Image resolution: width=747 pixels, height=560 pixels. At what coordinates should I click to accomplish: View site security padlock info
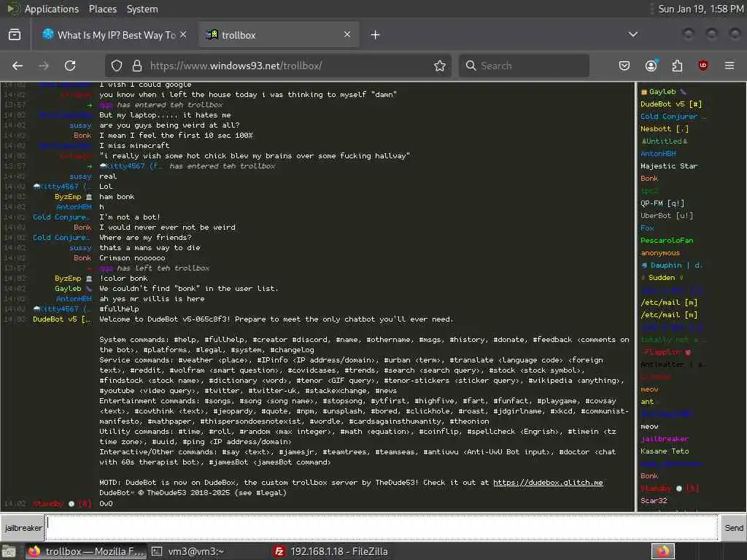[x=137, y=66]
